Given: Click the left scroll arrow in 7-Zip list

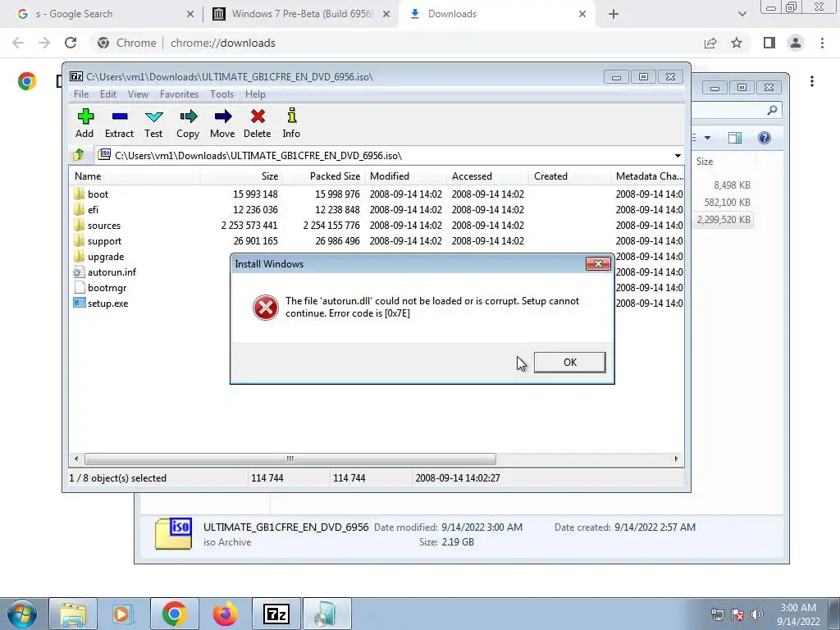Looking at the screenshot, I should pos(76,459).
